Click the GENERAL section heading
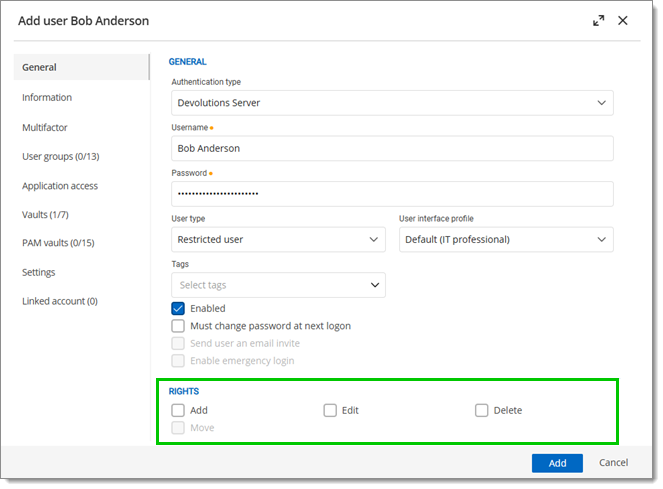The image size is (663, 489). pos(187,62)
